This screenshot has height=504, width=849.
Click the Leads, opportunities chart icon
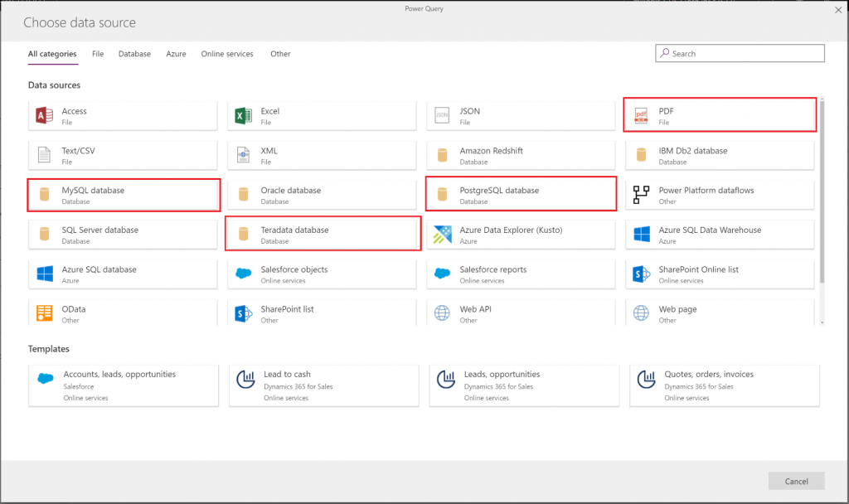(x=446, y=380)
